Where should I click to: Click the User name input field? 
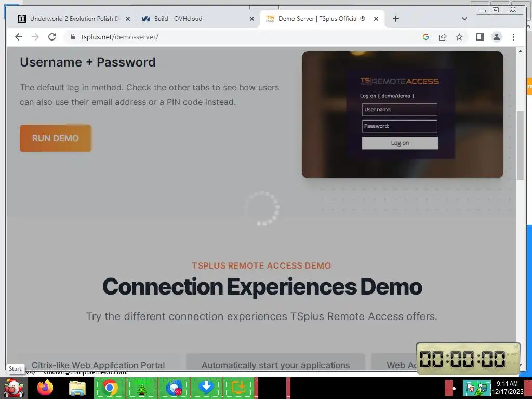pyautogui.click(x=400, y=110)
